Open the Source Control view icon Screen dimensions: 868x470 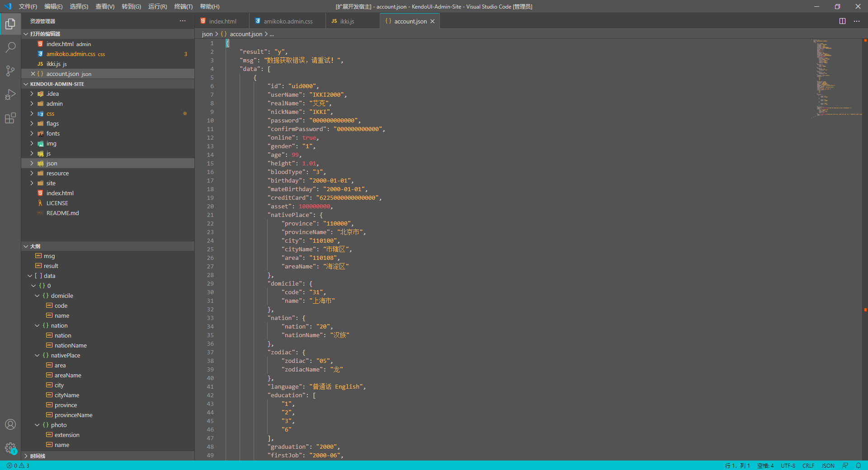click(10, 70)
